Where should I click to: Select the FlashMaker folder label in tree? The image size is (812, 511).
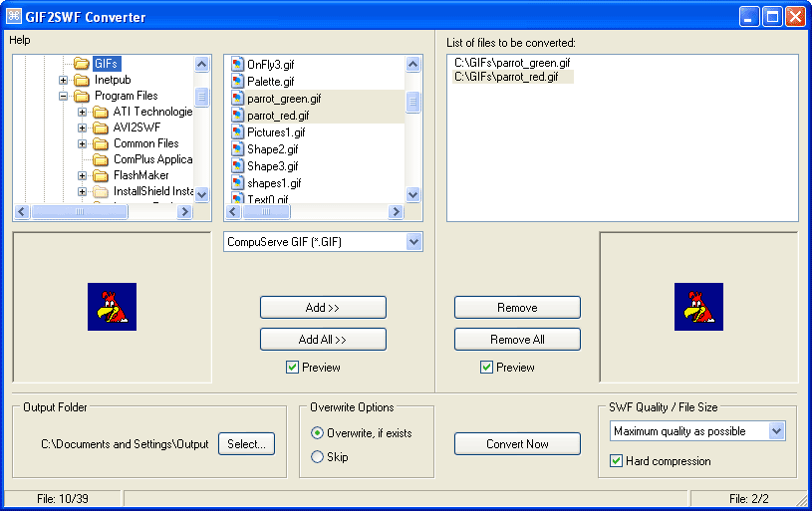[x=140, y=175]
